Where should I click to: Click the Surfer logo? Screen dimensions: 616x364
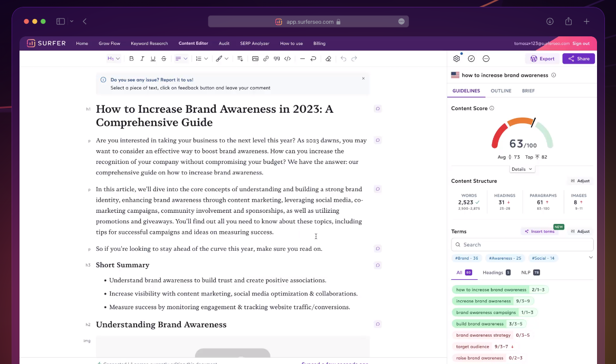[46, 43]
